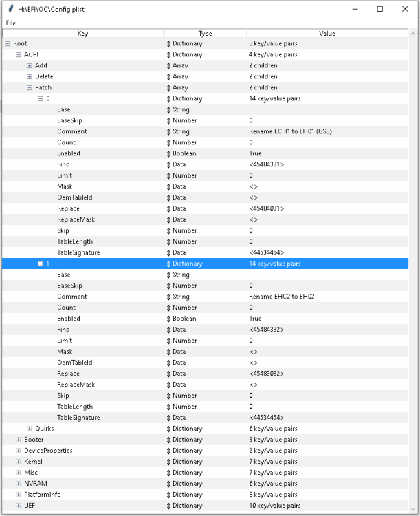Click type arrows on the Quirks row
The width and height of the screenshot is (420, 516).
click(168, 429)
